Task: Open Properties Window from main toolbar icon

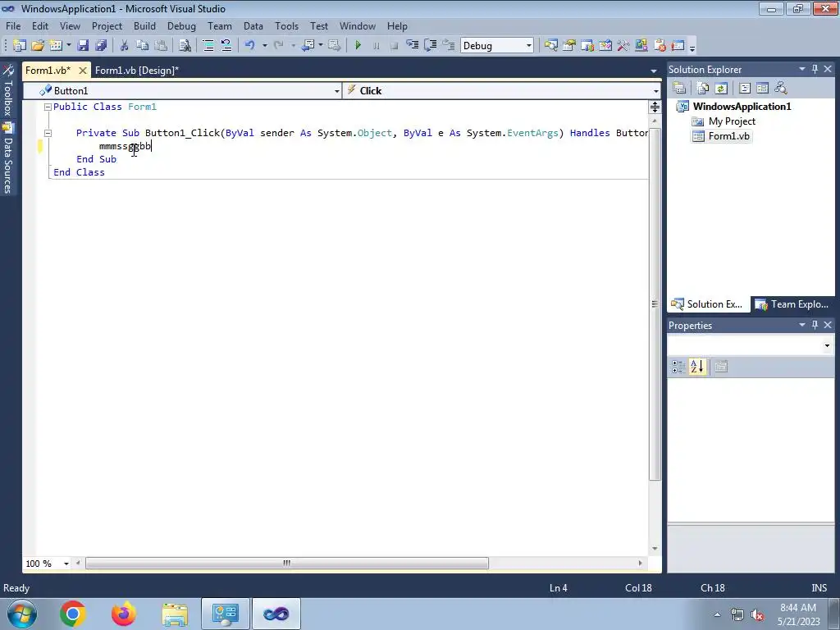Action: click(x=569, y=46)
